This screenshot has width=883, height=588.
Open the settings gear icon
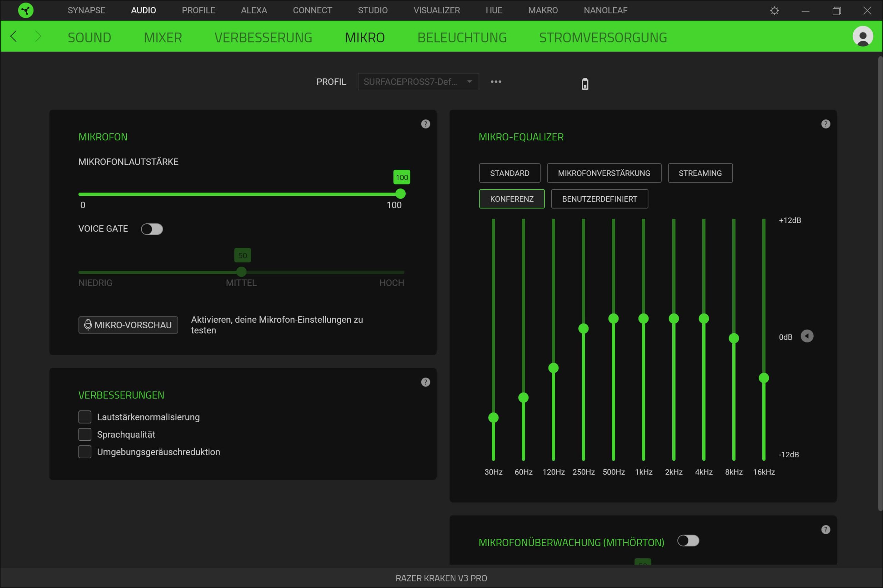[x=774, y=10]
